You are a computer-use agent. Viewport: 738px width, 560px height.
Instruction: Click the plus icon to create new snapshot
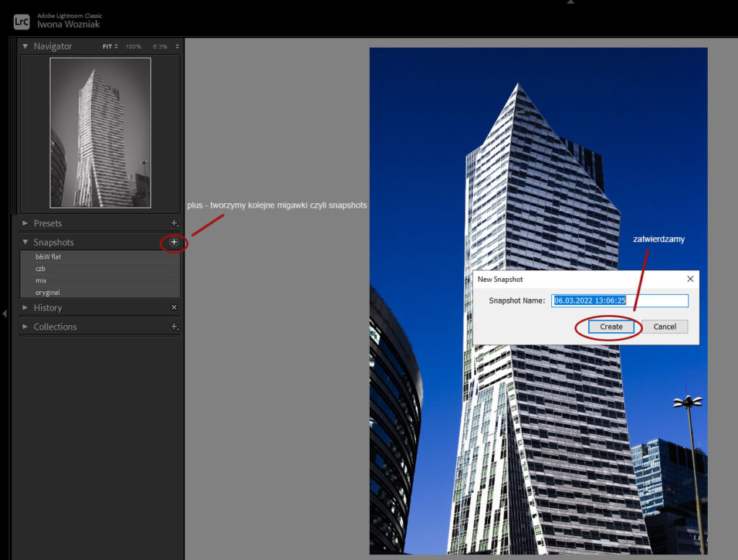tap(173, 243)
